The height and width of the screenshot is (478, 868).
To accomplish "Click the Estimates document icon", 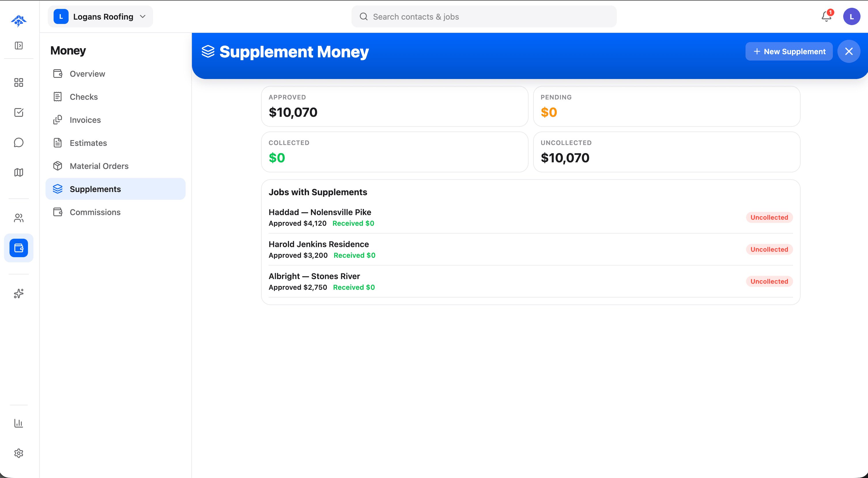I will [x=58, y=143].
